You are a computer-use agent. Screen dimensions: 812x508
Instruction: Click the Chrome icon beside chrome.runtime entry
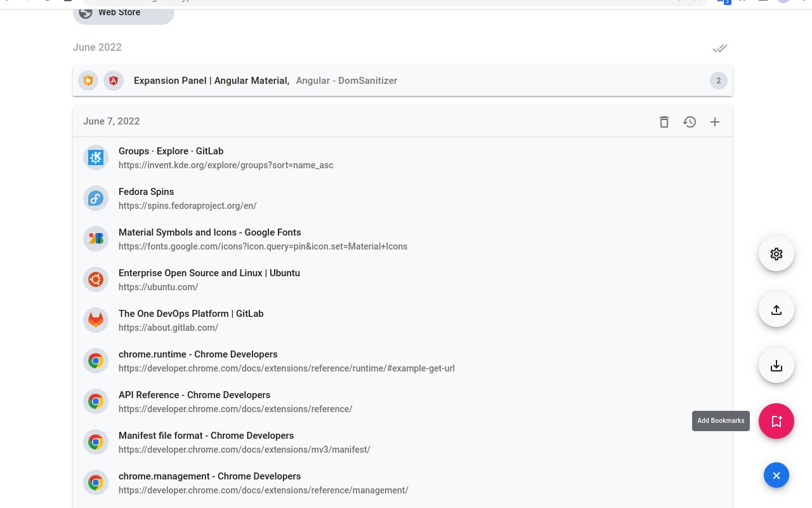point(96,361)
